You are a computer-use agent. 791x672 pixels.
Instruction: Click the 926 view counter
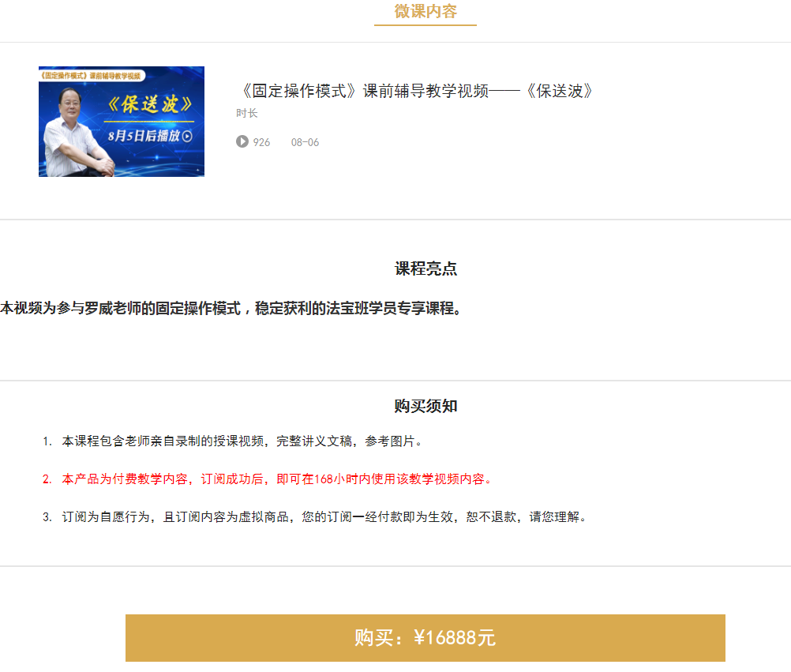[x=261, y=141]
